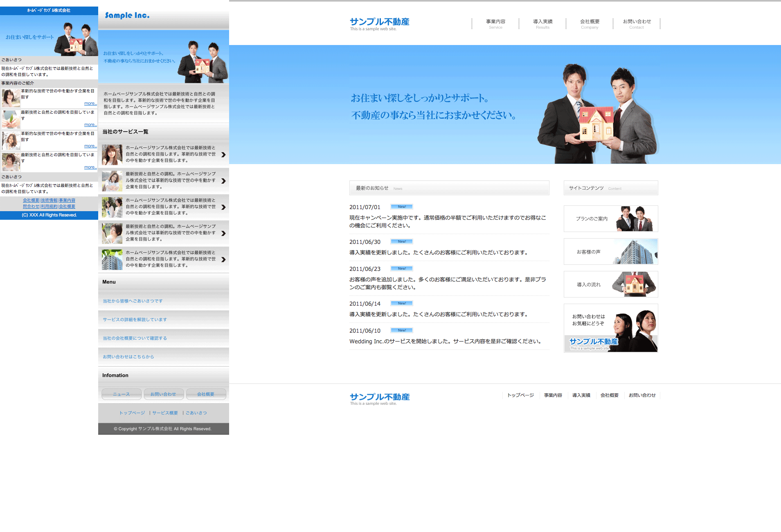The image size is (781, 532).
Task: Click the サンプル不動産 header logo
Action: (379, 23)
